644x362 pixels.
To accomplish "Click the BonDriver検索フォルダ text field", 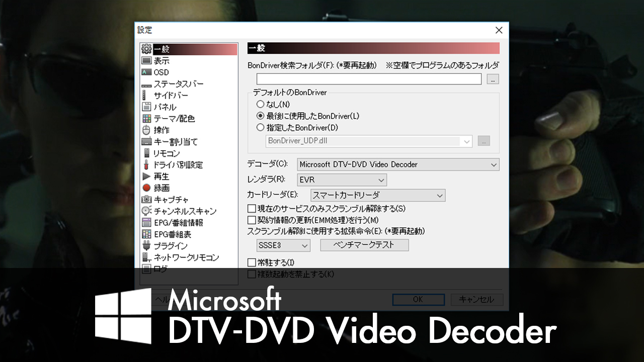I will (369, 79).
